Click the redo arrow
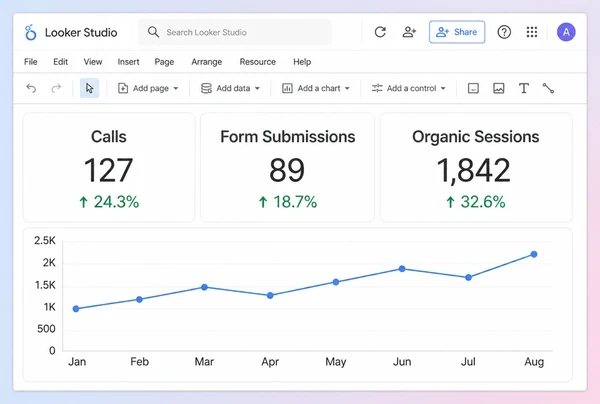 [x=56, y=88]
